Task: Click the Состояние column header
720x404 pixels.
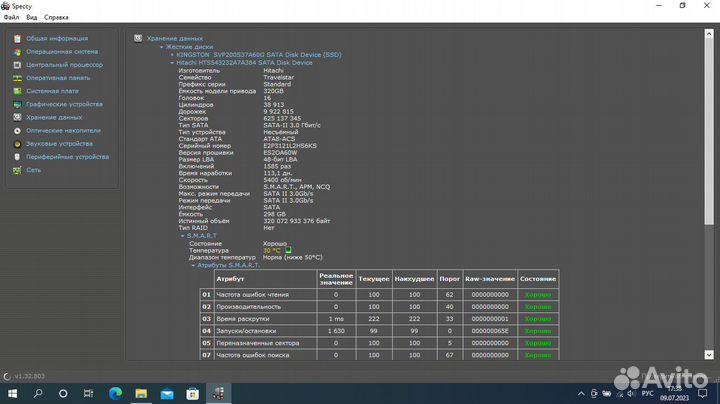Action: tap(538, 279)
